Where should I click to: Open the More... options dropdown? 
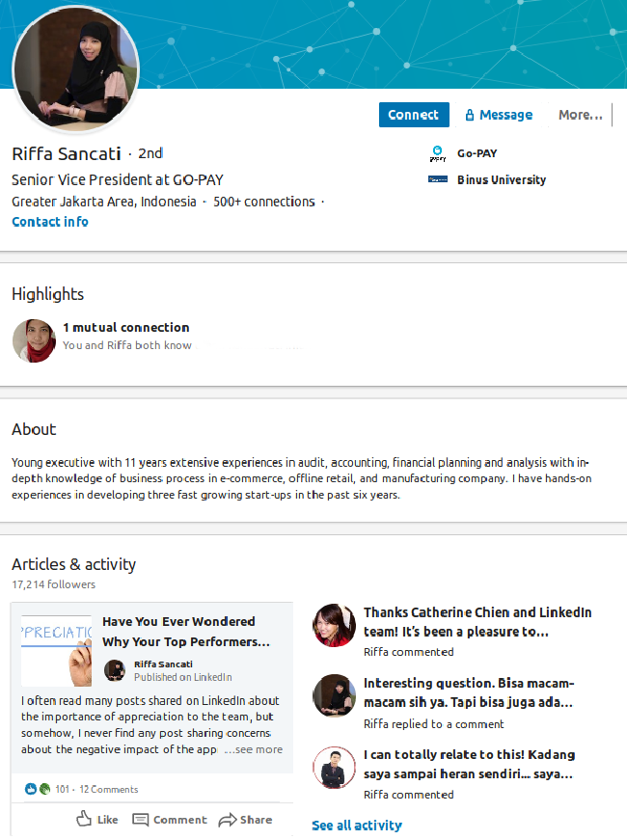click(580, 114)
